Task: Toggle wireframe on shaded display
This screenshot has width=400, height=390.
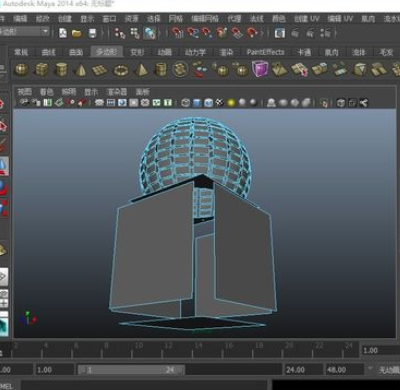Action: 208,103
